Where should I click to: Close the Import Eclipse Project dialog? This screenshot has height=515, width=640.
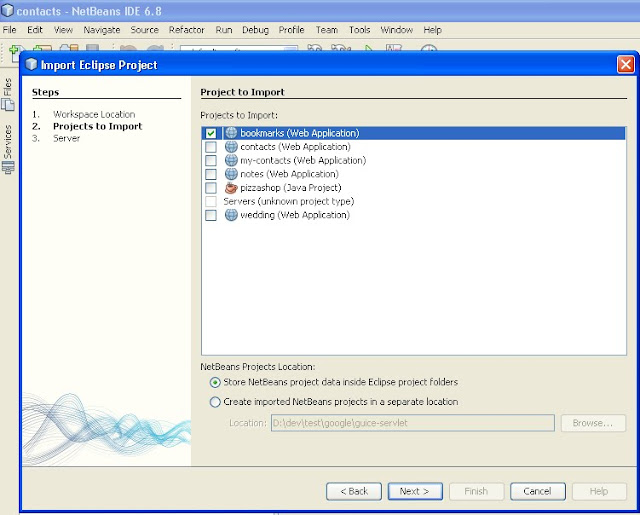tap(626, 64)
